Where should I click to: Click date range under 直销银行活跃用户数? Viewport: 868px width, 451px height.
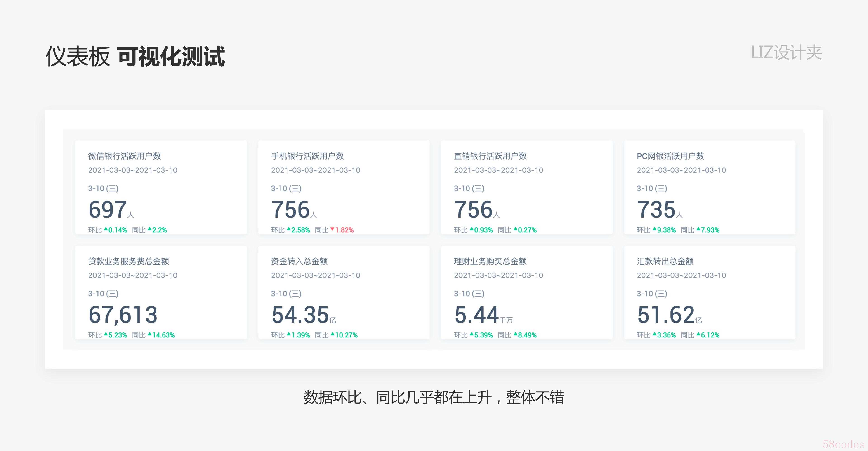tap(498, 170)
